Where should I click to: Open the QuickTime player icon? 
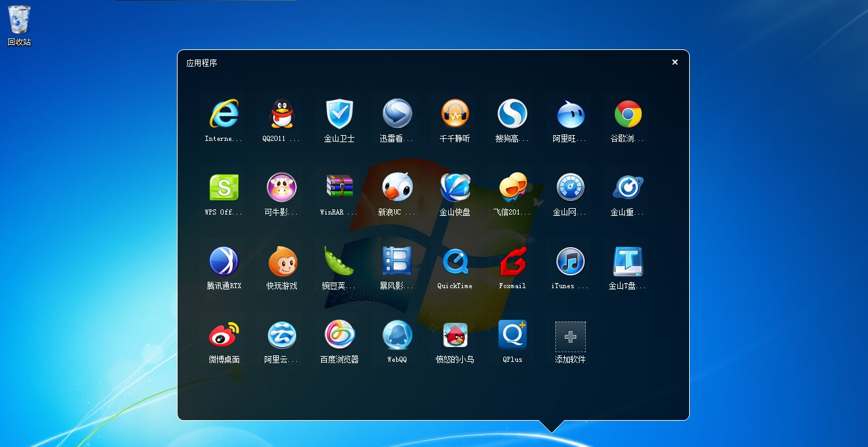coord(455,261)
